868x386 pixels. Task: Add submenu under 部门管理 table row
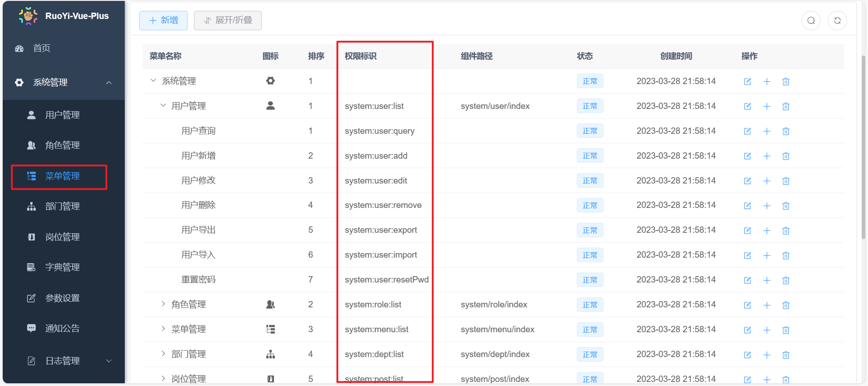point(767,355)
